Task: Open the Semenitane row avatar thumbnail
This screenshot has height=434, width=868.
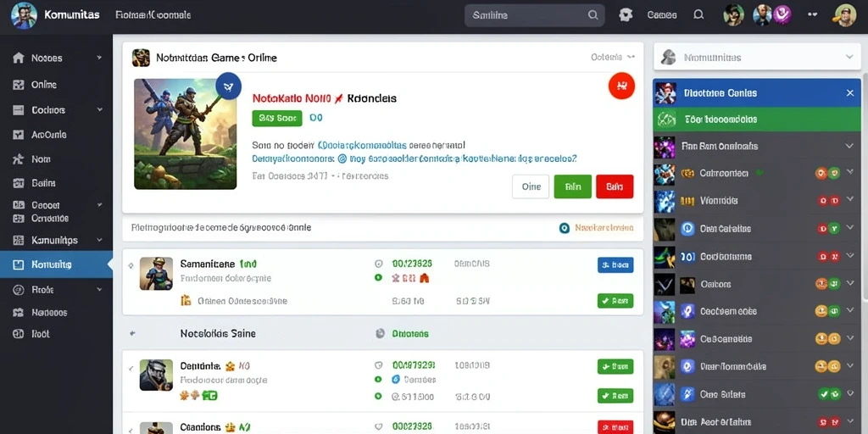Action: point(156,274)
